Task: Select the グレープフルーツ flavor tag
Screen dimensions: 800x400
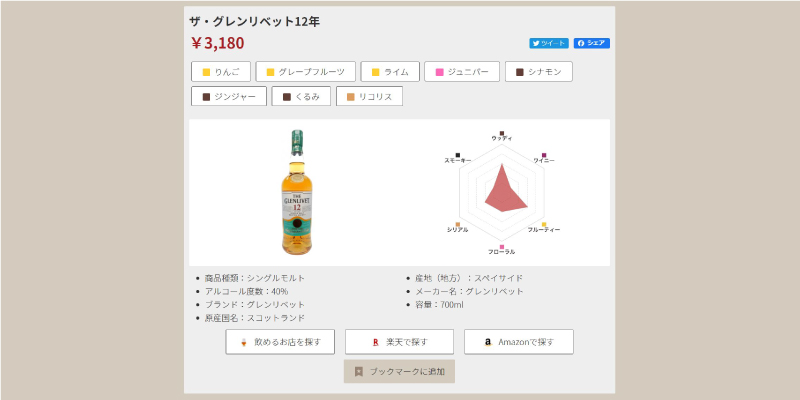Action: point(304,72)
